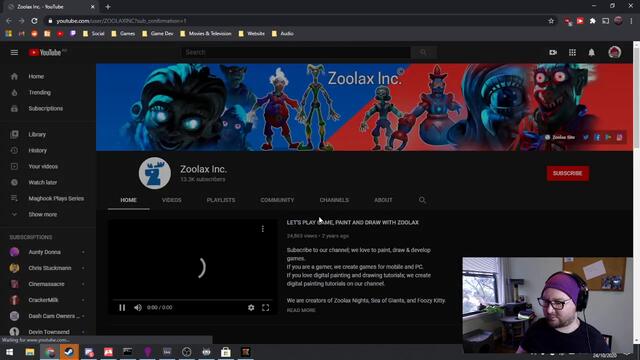The height and width of the screenshot is (360, 640).
Task: Mute the featured video volume
Action: click(138, 308)
